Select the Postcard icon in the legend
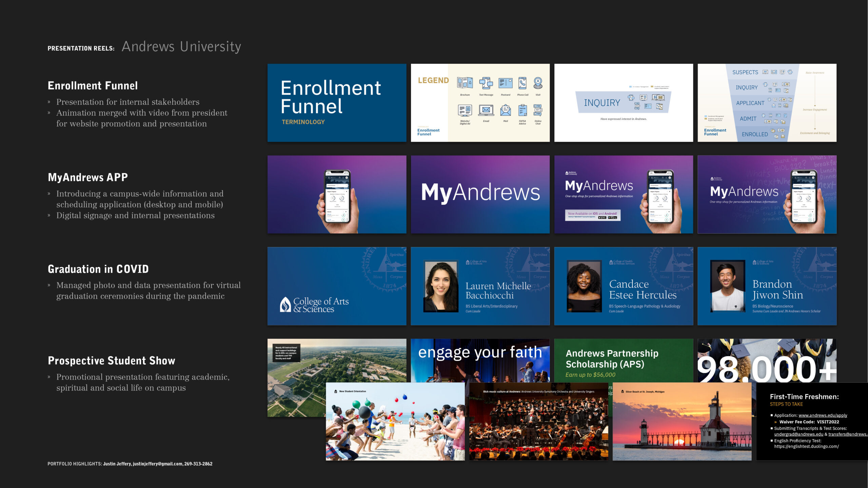The width and height of the screenshot is (868, 488). pos(505,83)
